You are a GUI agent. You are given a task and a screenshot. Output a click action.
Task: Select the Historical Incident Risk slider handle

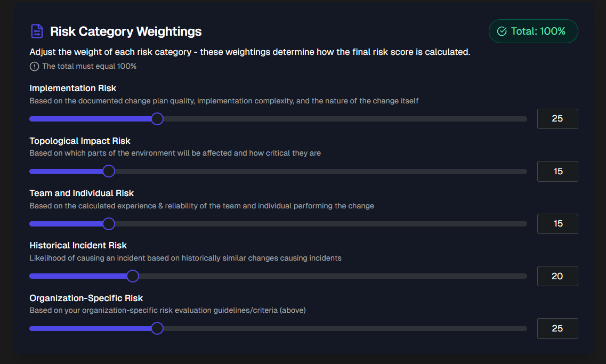(x=133, y=276)
